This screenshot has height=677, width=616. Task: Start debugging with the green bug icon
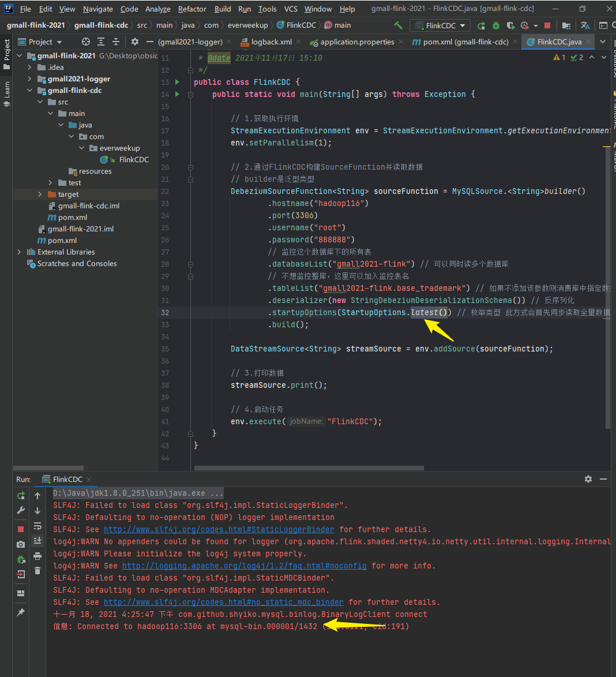[496, 26]
